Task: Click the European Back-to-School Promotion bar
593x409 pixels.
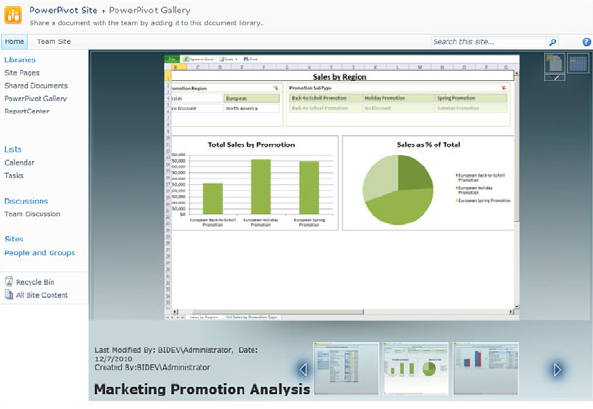Action: [x=213, y=199]
